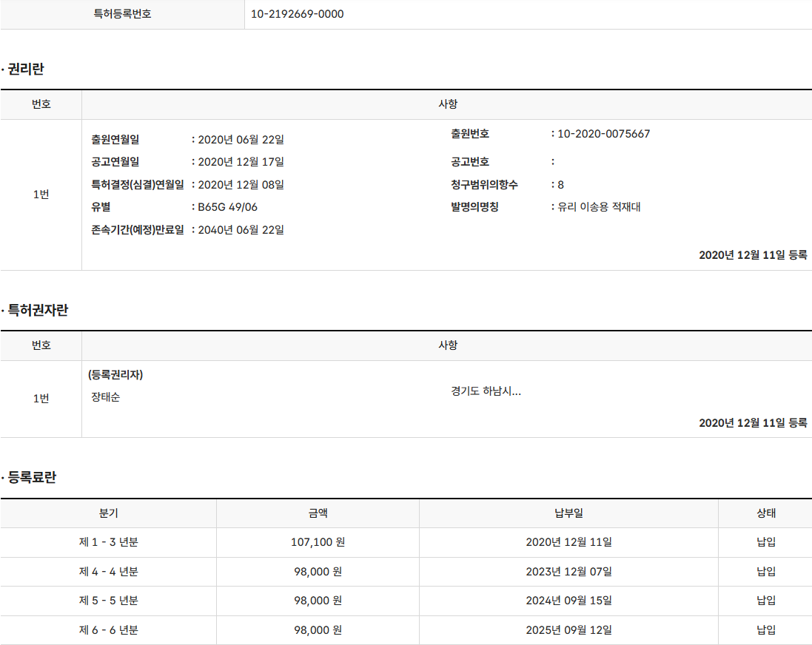Click the 납부일 column header
The height and width of the screenshot is (645, 812).
click(x=568, y=513)
